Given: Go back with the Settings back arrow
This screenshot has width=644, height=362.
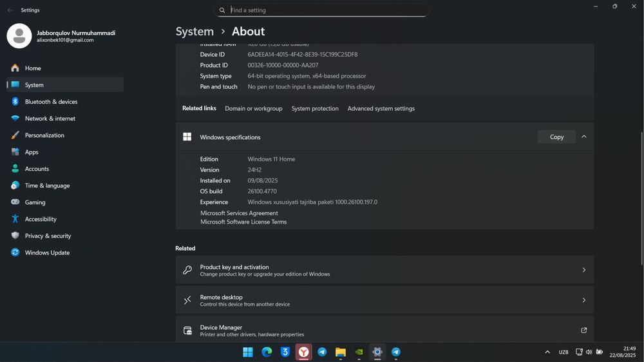Looking at the screenshot, I should pos(10,10).
